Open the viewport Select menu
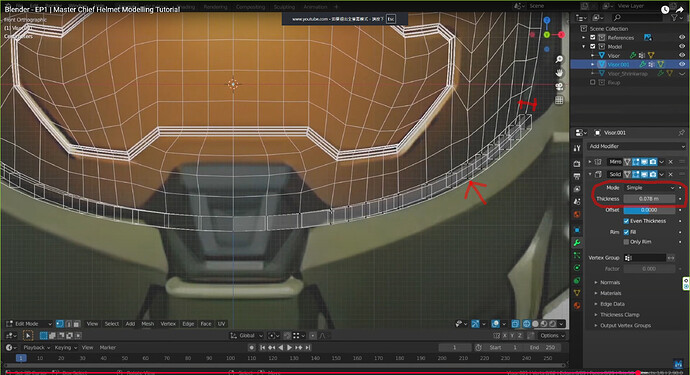Viewport: 690px width, 375px height. (112, 324)
